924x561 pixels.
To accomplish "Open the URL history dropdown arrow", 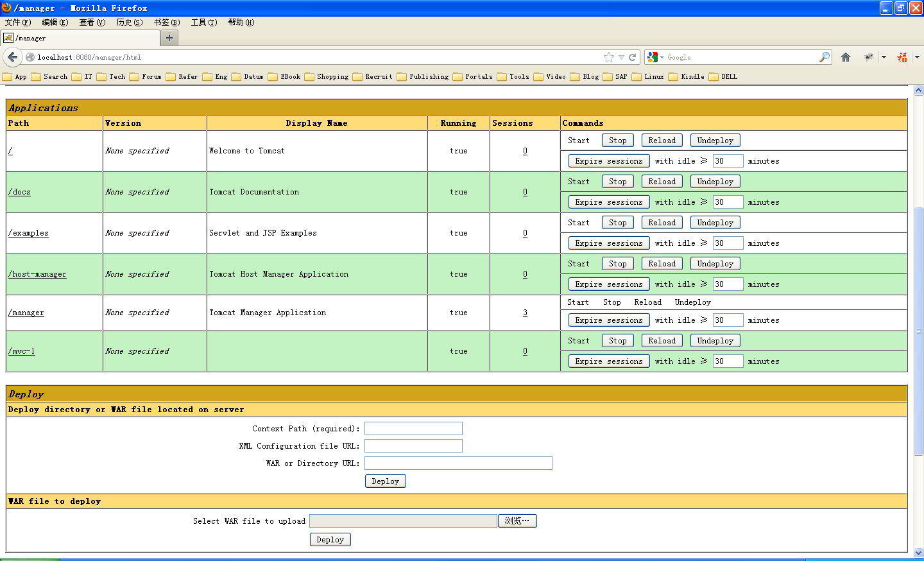I will click(x=621, y=57).
